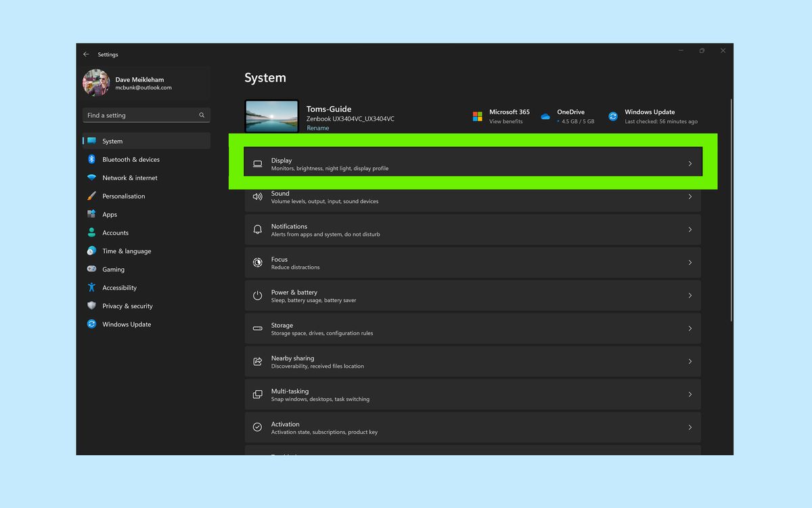Viewport: 812px width, 508px height.
Task: Open Time & language settings
Action: [x=126, y=251]
